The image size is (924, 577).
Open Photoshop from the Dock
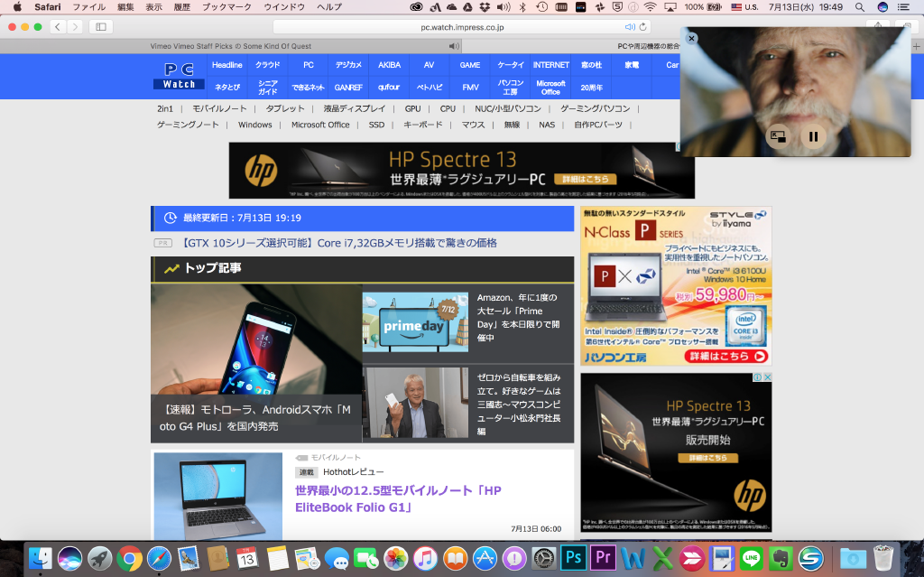(576, 558)
